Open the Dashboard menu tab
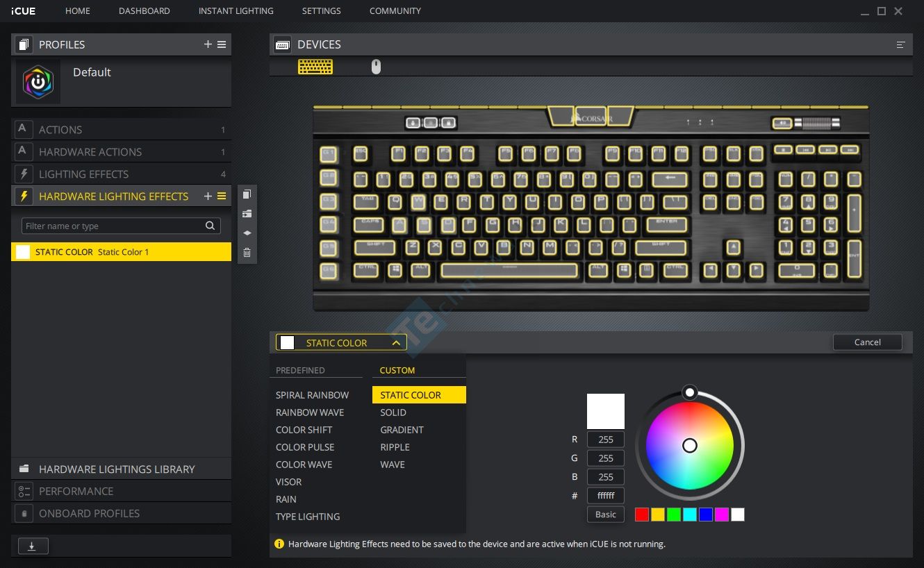The width and height of the screenshot is (924, 568). pos(144,11)
